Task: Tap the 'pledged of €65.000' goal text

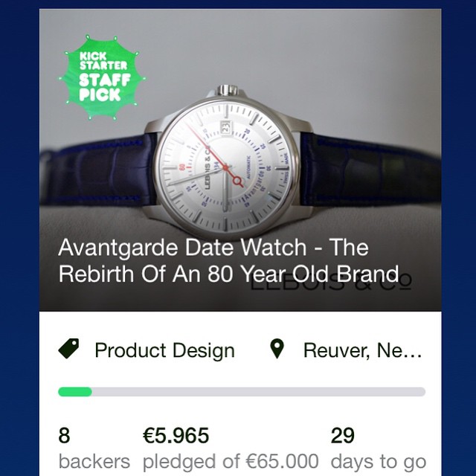Action: (231, 461)
